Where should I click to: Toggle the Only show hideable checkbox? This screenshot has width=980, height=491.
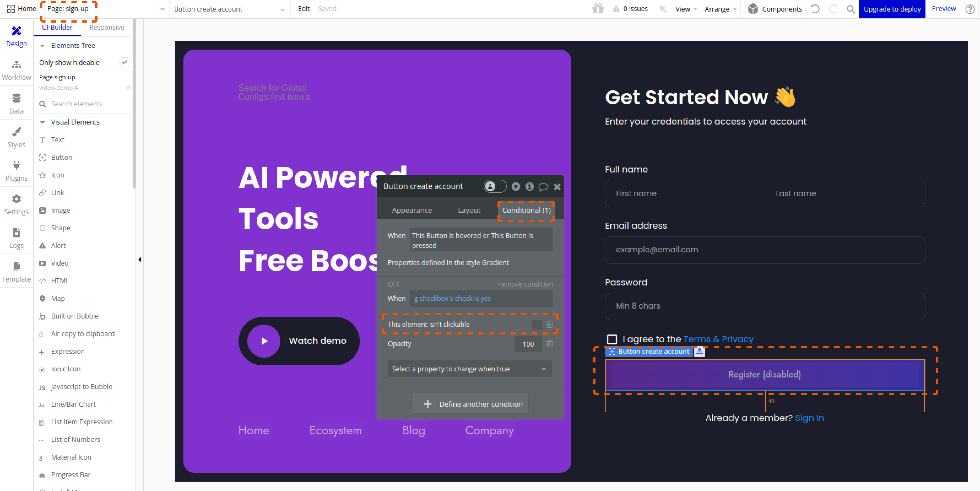[x=124, y=63]
